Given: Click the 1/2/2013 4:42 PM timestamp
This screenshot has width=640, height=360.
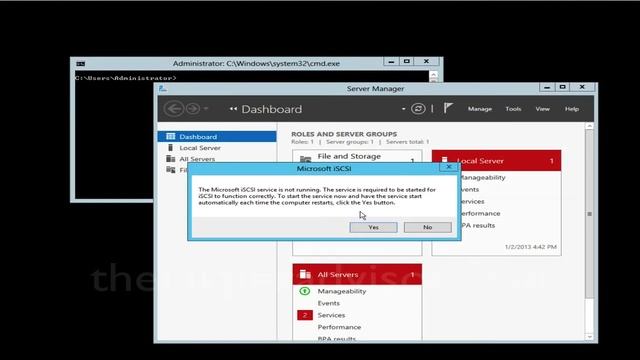Looking at the screenshot, I should tap(531, 247).
